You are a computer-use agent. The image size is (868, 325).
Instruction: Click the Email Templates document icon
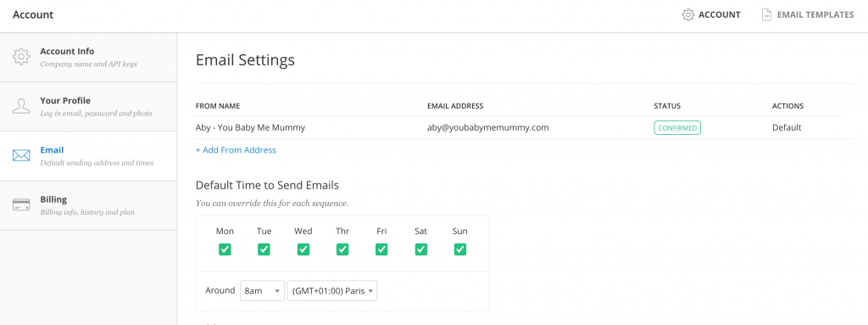point(766,15)
